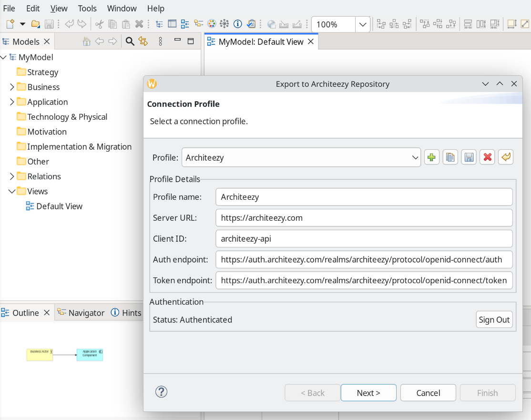Open the Edit menu
Image resolution: width=531 pixels, height=420 pixels.
(x=33, y=9)
